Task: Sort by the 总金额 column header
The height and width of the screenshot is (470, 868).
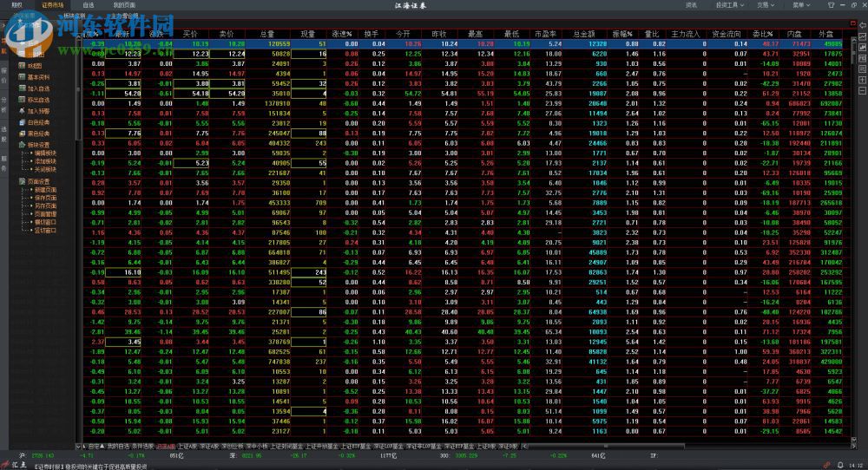Action: [583, 34]
